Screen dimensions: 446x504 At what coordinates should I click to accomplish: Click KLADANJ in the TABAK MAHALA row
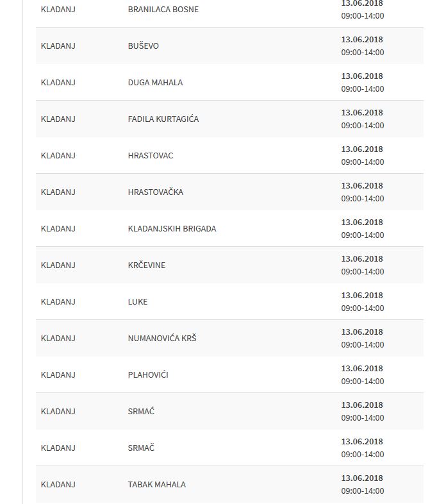58,485
